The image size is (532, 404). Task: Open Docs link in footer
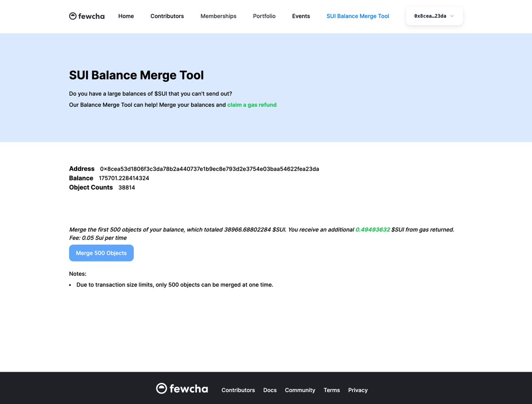pos(270,390)
